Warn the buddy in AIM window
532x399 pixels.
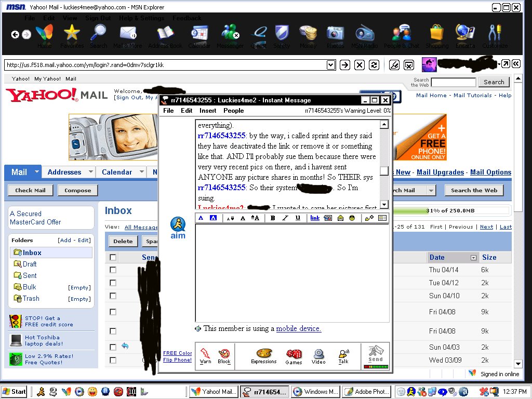coord(205,355)
